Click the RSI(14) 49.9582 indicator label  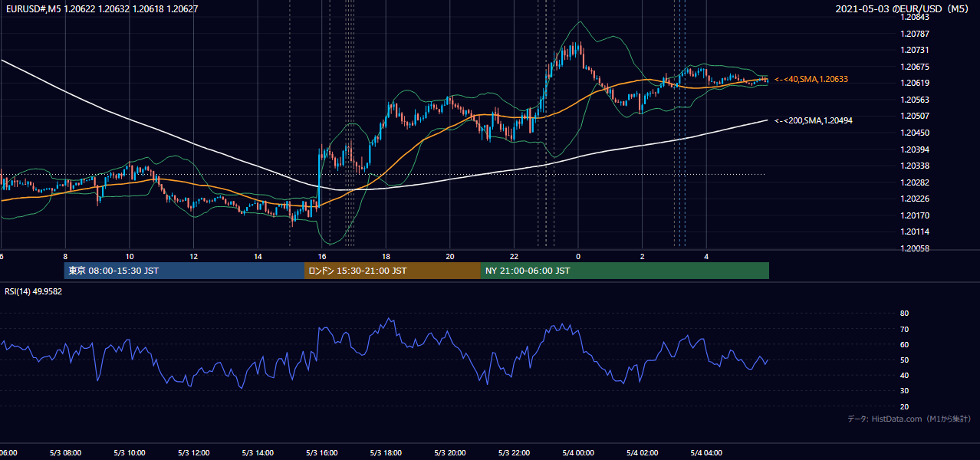click(34, 291)
